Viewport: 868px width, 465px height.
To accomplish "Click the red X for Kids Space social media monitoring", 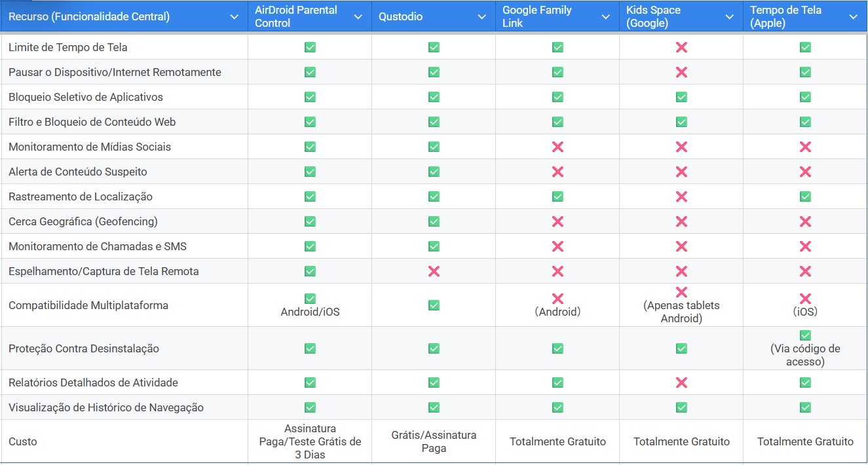I will coord(681,147).
